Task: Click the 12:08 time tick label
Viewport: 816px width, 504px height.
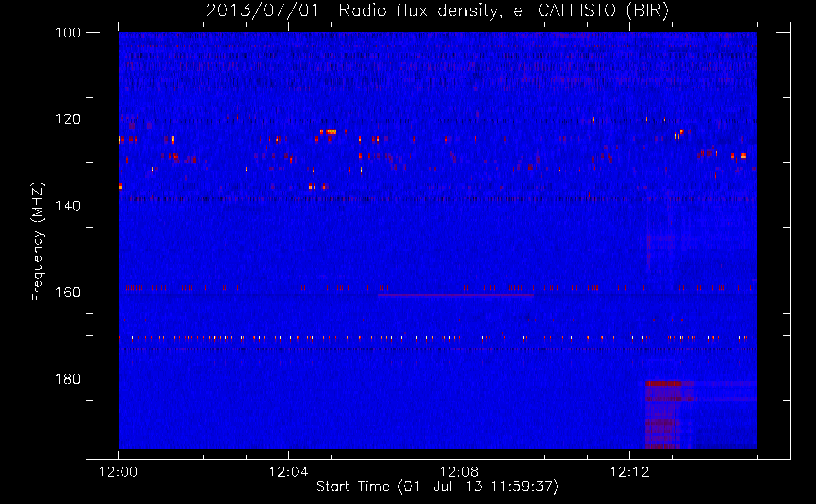Action: click(459, 472)
